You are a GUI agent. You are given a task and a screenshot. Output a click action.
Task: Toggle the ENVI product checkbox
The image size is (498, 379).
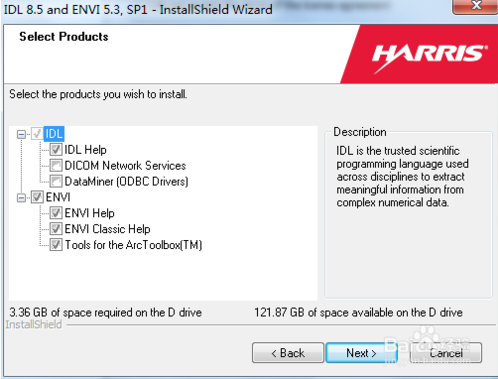click(x=37, y=197)
